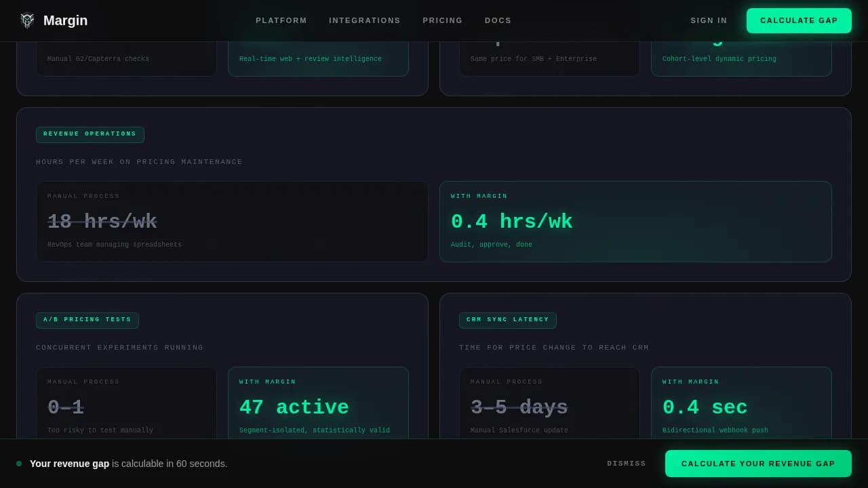Screen dimensions: 868x488
Task: Open the Platform nav item
Action: coord(281,20)
